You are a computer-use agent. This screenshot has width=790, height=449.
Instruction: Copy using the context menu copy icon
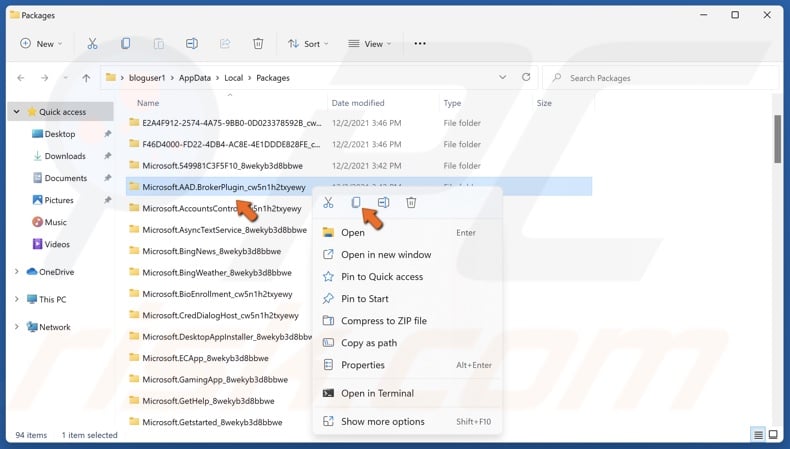(x=356, y=203)
